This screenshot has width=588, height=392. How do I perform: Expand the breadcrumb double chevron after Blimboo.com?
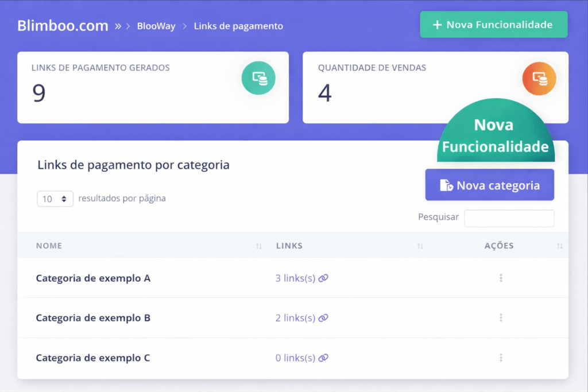tap(118, 26)
